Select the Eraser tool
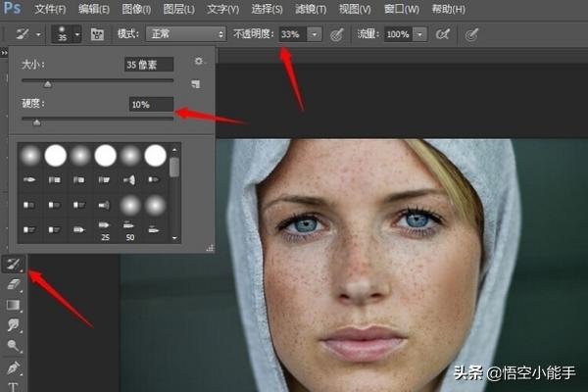588x392 pixels. point(14,284)
